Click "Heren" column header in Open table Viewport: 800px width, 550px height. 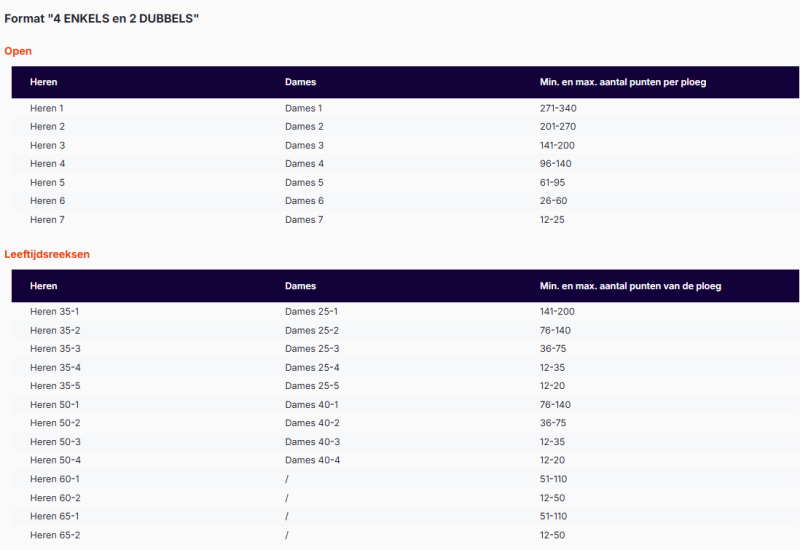point(44,82)
